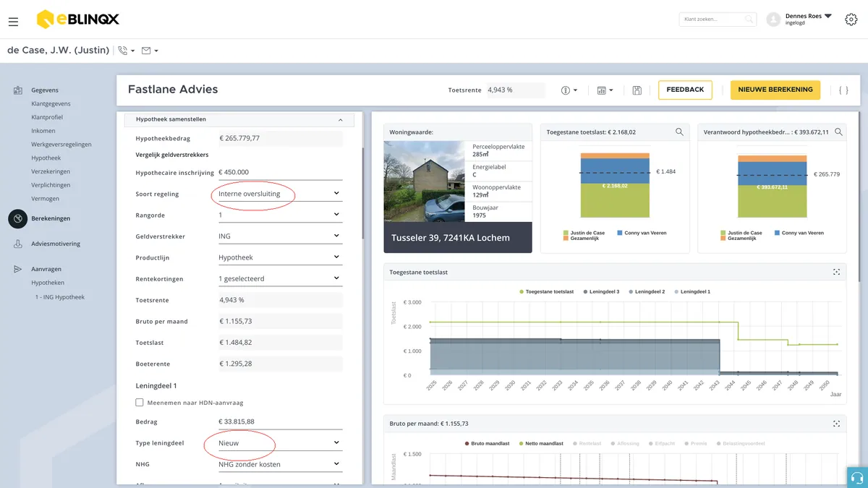The height and width of the screenshot is (488, 868).
Task: Open the hamburger menu icon
Action: [13, 22]
